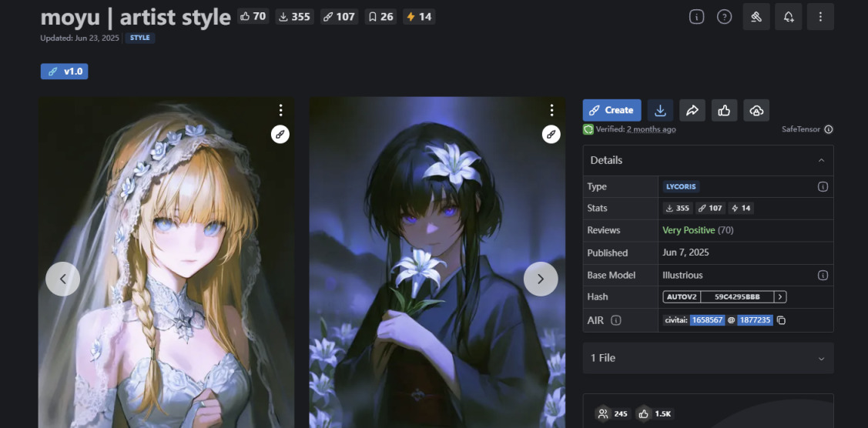Click the hash value 59C4295BBB
868x428 pixels.
click(737, 297)
